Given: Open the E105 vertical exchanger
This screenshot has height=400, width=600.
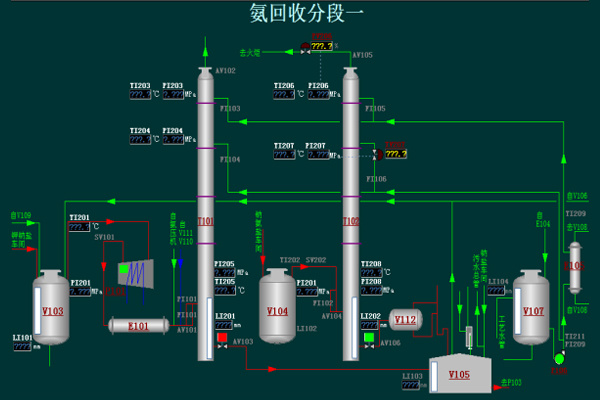Looking at the screenshot, I should [575, 268].
